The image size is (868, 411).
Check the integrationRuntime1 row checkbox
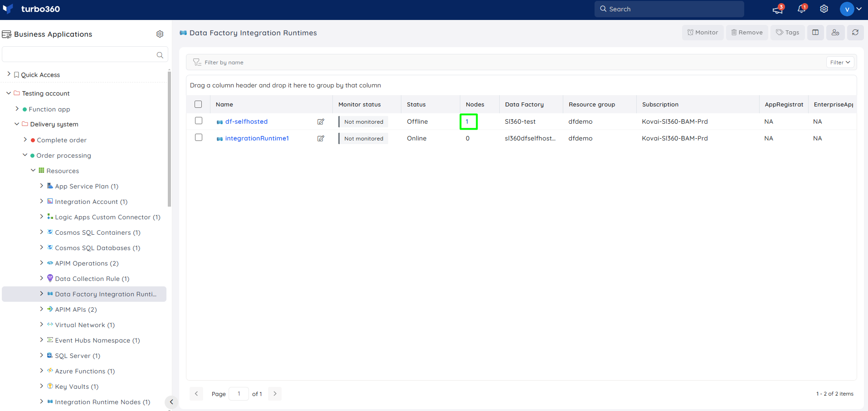click(199, 137)
